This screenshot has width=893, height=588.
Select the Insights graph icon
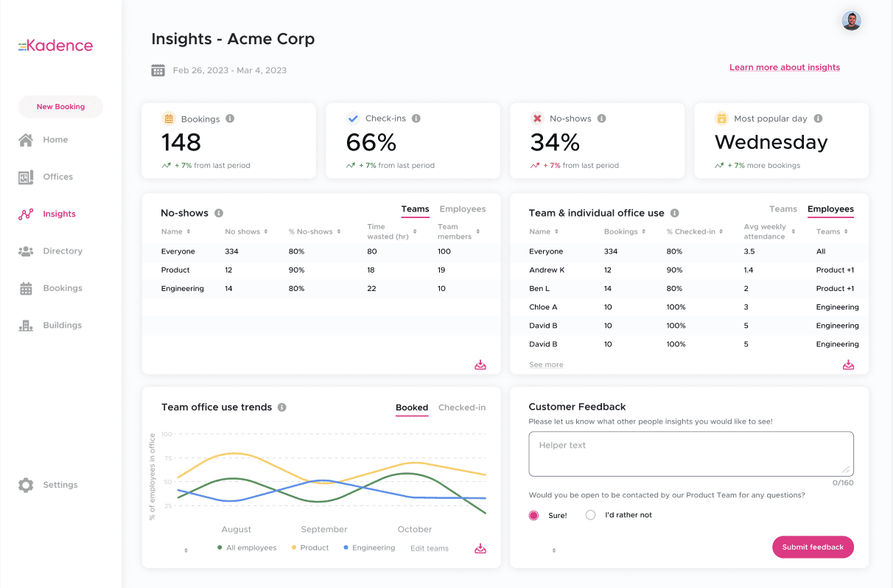click(26, 214)
